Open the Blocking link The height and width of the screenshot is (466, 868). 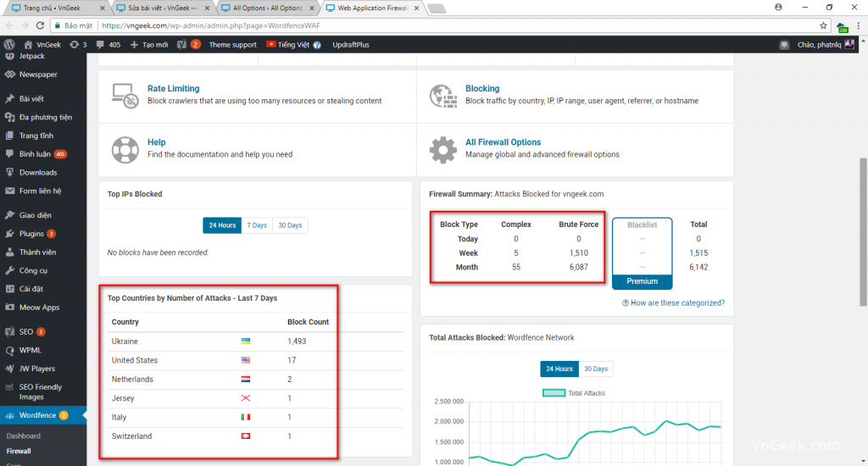click(482, 88)
